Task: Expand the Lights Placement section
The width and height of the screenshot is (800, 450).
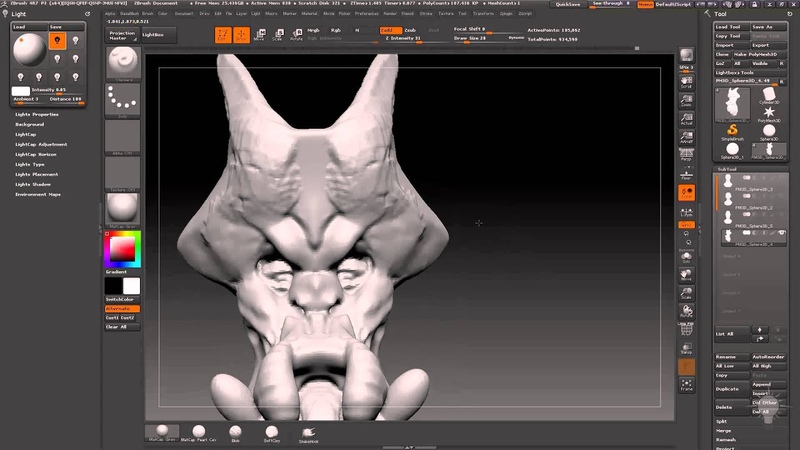Action: coord(36,174)
